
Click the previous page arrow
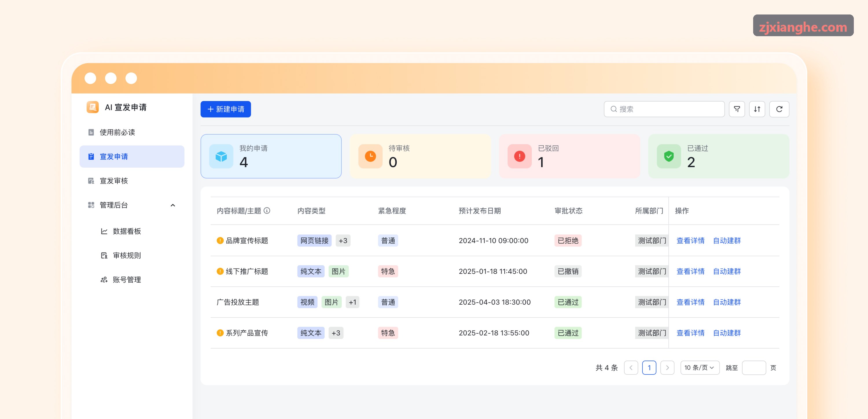(631, 368)
